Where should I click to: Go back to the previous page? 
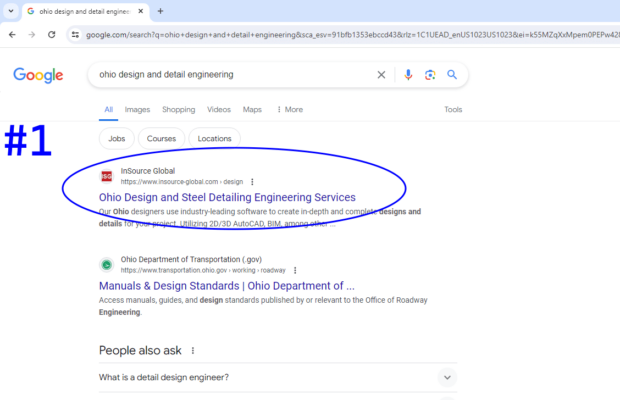(x=12, y=34)
